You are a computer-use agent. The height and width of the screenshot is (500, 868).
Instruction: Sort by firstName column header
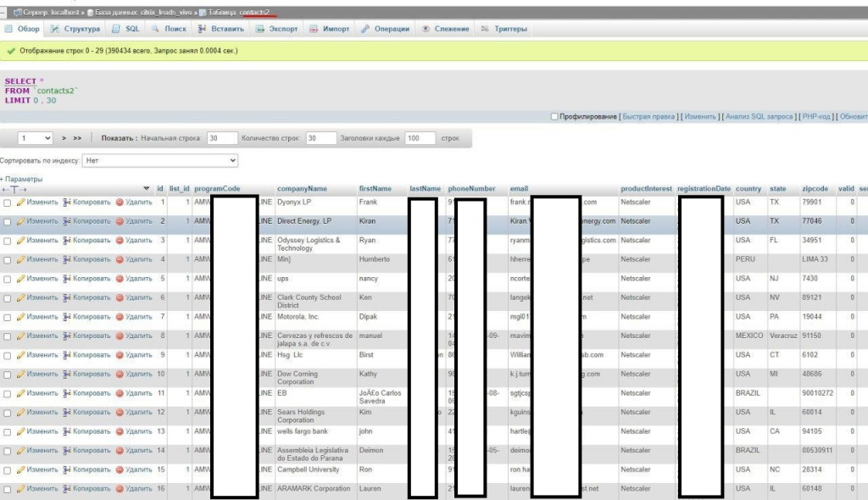375,189
